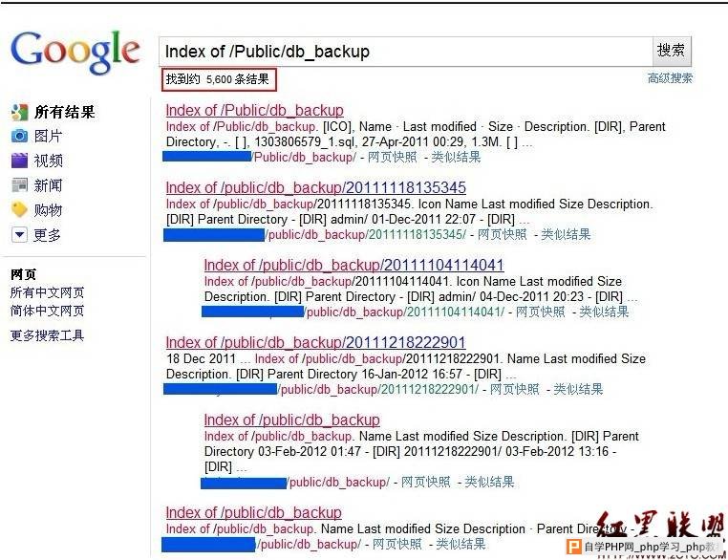Image resolution: width=728 pixels, height=560 pixels.
Task: Click the 购物 price tag icon
Action: tap(19, 210)
